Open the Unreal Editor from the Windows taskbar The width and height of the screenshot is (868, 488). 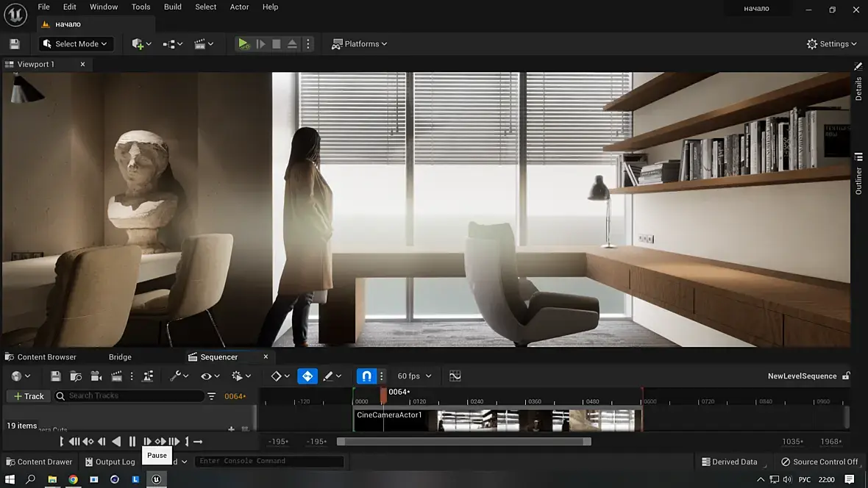156,479
